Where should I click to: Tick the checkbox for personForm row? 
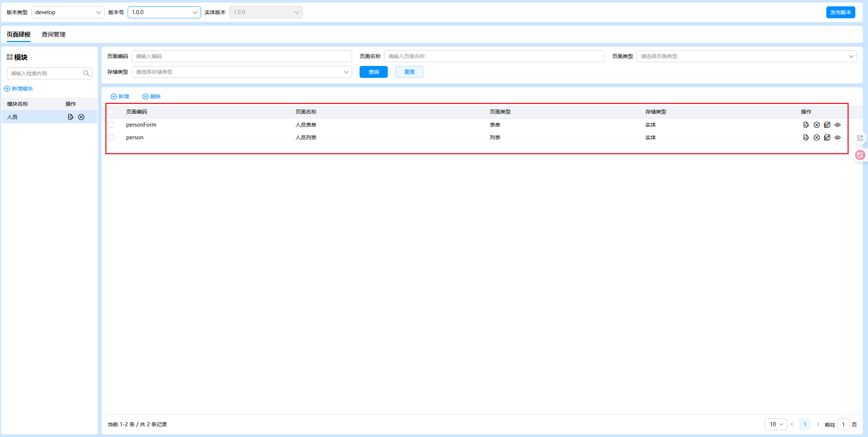111,125
